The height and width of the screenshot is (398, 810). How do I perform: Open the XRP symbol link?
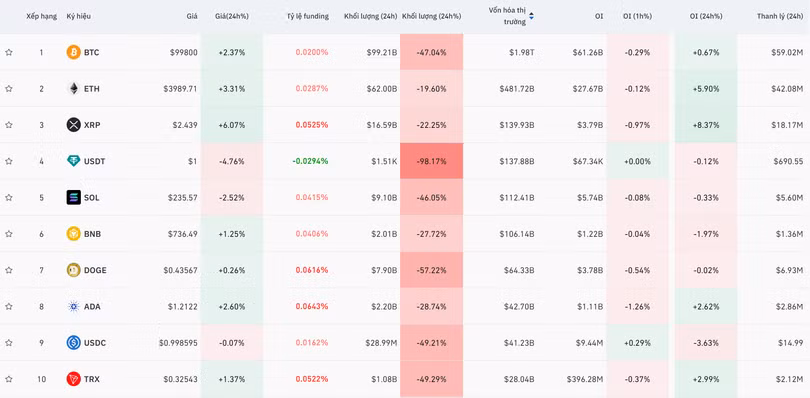point(91,125)
